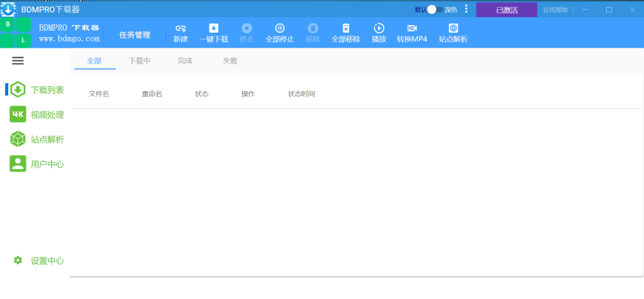644x299 pixels.
Task: Switch to the 下载中 tab
Action: pos(140,61)
